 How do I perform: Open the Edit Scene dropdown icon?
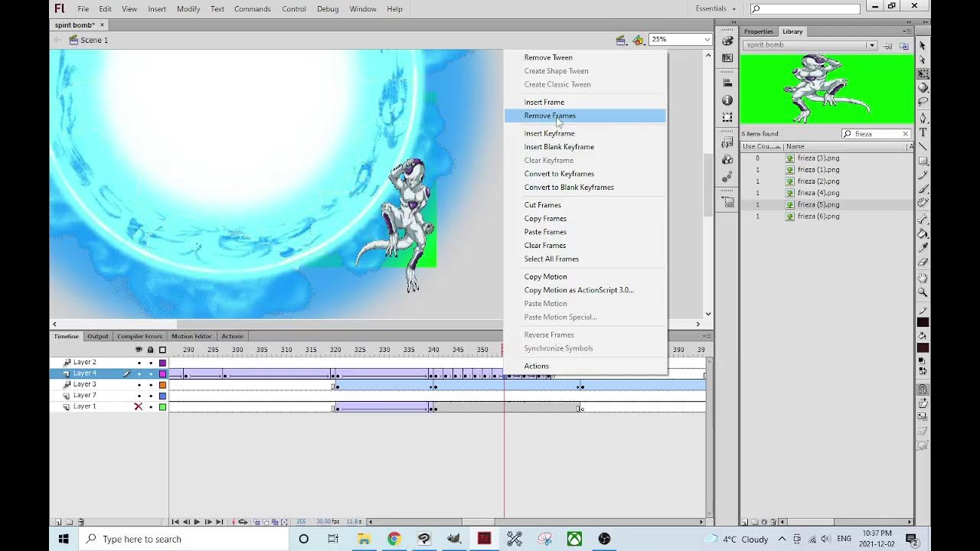point(621,40)
